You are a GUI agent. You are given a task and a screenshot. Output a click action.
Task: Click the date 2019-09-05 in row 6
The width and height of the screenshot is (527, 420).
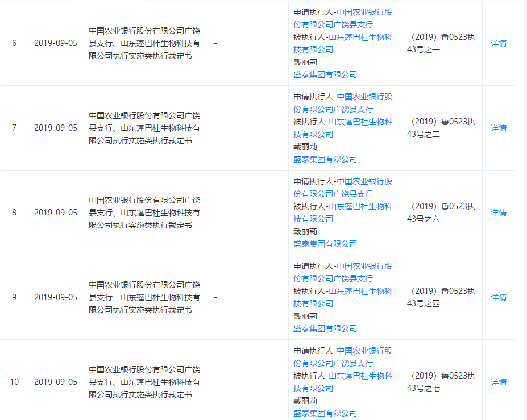(56, 43)
